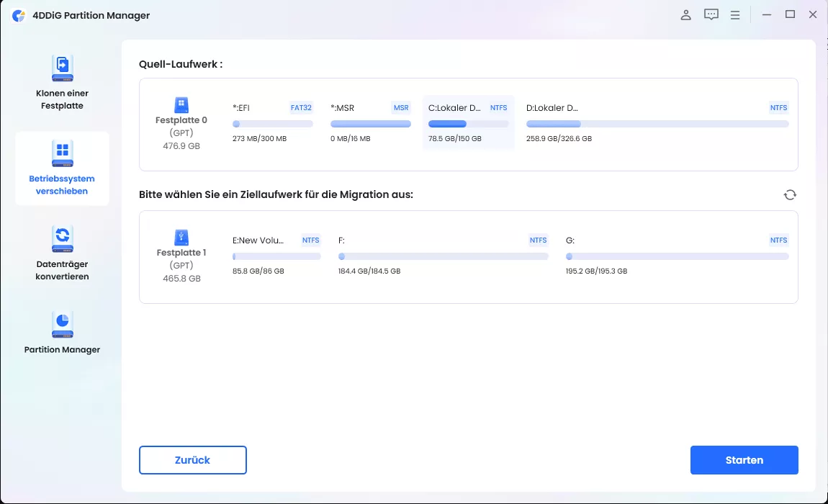Click the C: partition usage bar
Viewport: 828px width, 504px height.
(x=469, y=124)
